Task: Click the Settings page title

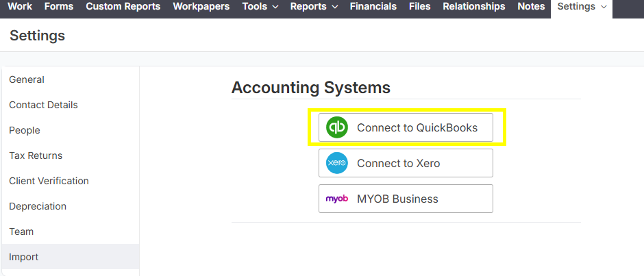Action: coord(38,36)
